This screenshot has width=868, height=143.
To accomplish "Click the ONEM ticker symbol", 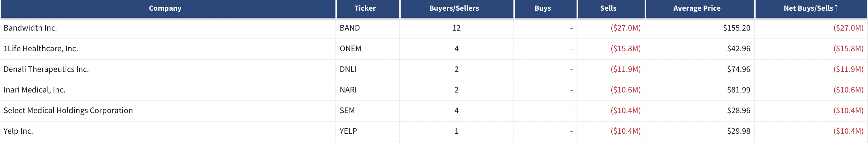I will pyautogui.click(x=350, y=48).
